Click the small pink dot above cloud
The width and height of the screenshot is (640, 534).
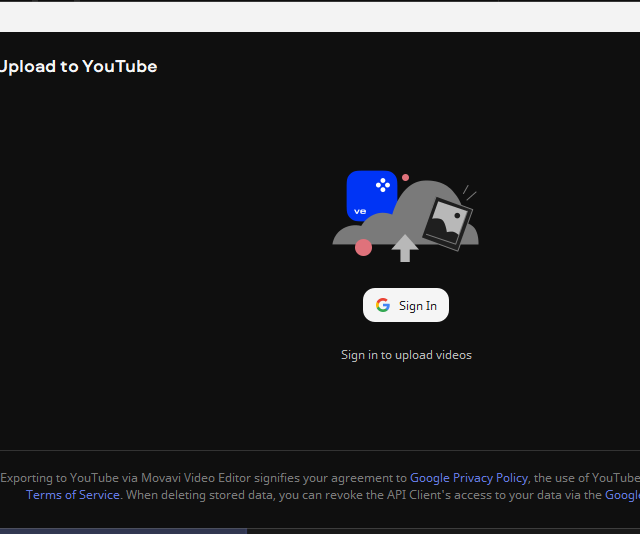click(x=405, y=177)
